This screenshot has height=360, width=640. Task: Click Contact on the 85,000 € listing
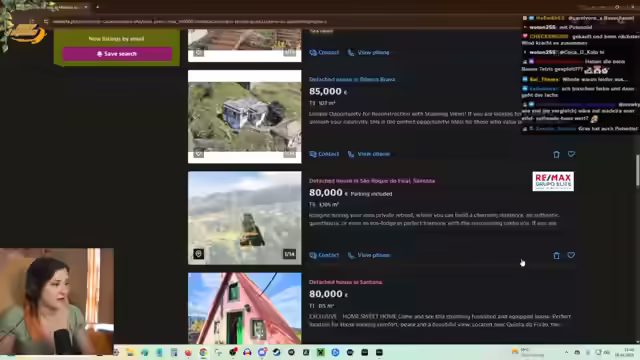(x=324, y=154)
